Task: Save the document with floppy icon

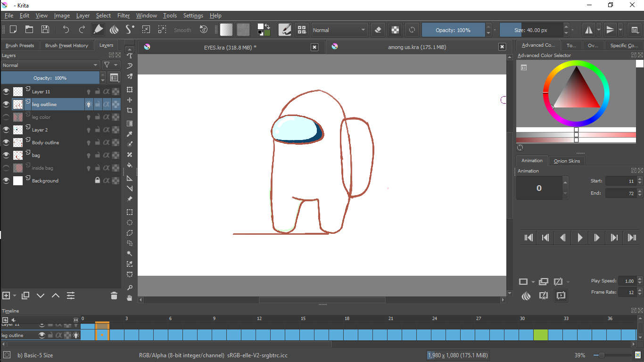Action: [45, 29]
